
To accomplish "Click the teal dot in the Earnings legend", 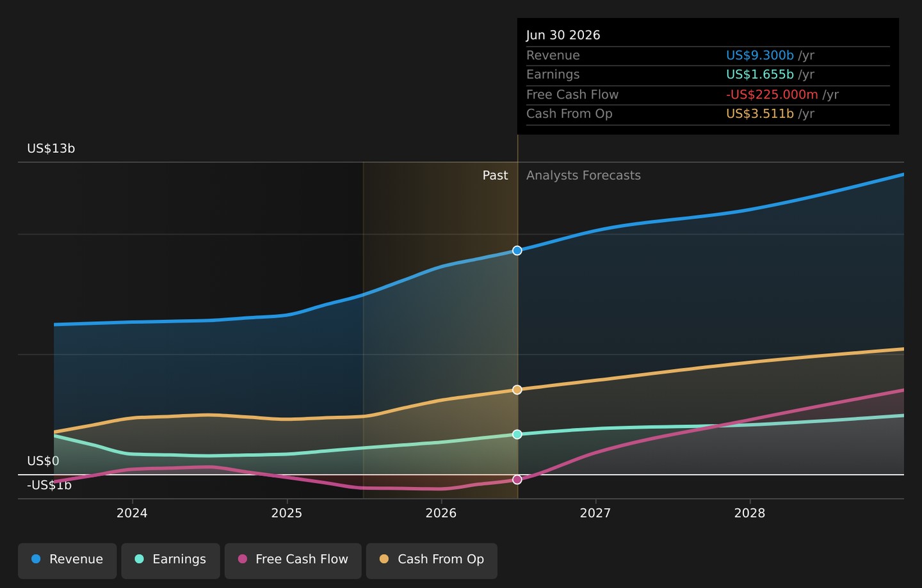I will coord(139,559).
